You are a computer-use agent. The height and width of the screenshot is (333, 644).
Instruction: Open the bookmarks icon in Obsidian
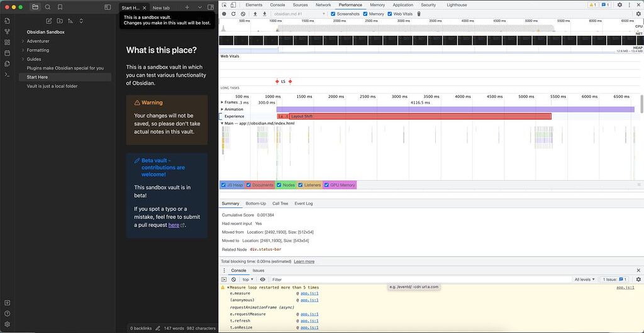tap(60, 7)
